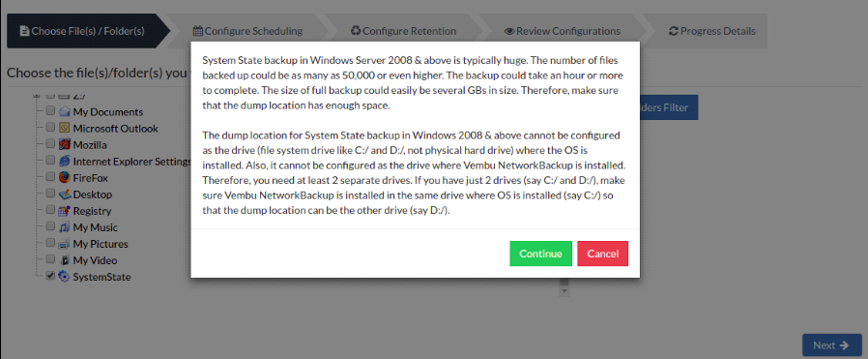Click the FireFox icon

coord(65,178)
